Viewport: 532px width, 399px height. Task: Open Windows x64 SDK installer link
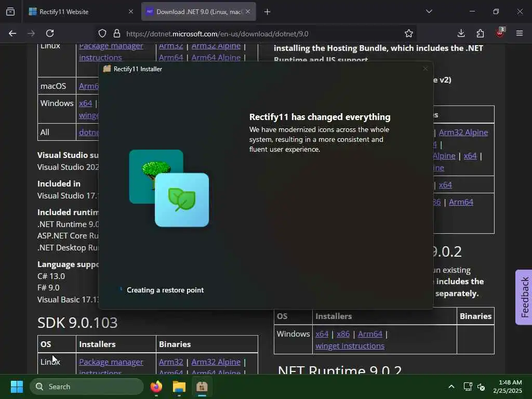tap(86, 103)
